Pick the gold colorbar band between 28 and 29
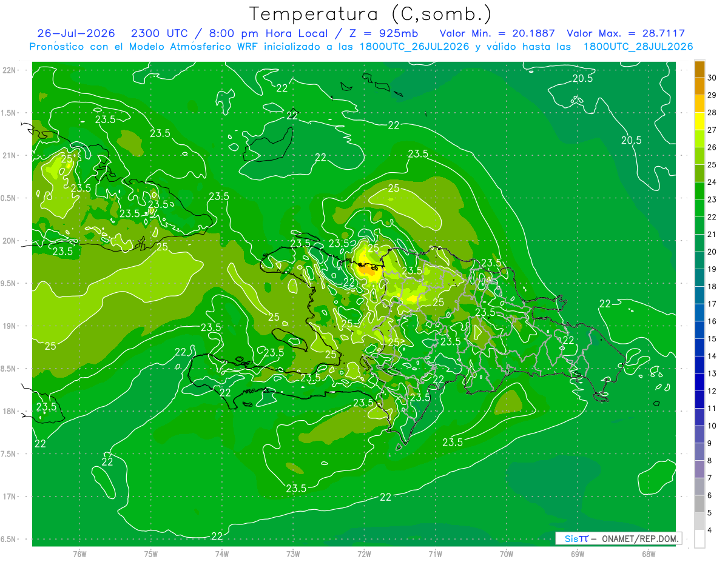Image resolution: width=728 pixels, height=562 pixels. pyautogui.click(x=699, y=104)
